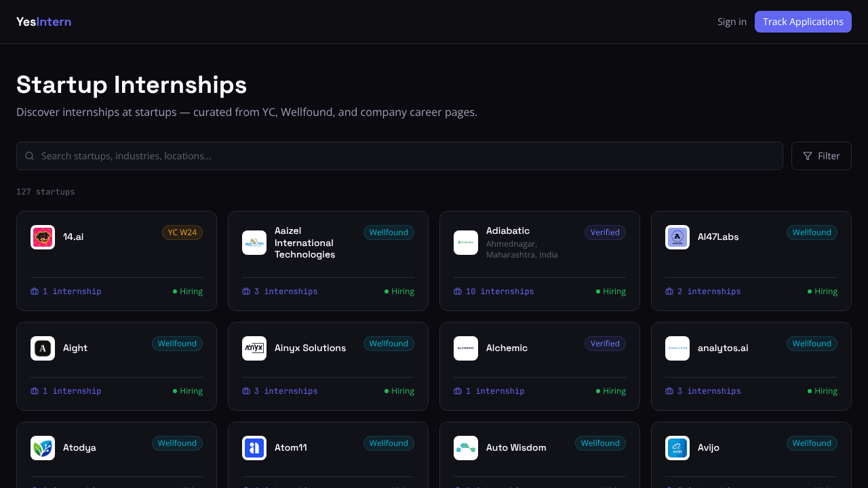Viewport: 868px width, 488px height.
Task: Open the 14.ai company name
Action: pyautogui.click(x=73, y=237)
